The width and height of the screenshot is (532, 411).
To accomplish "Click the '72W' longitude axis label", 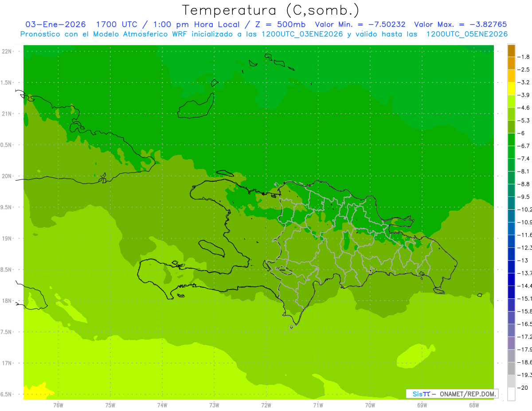I will [266, 406].
